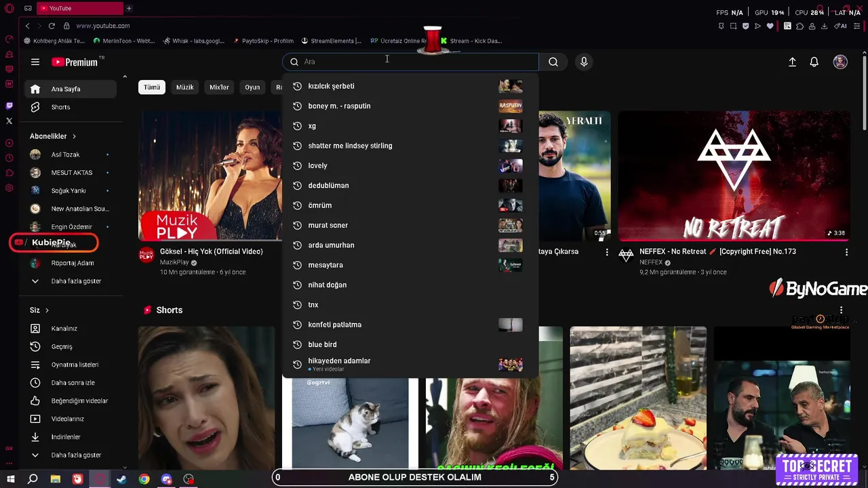Image resolution: width=868 pixels, height=488 pixels.
Task: Open the NEFFEX No Retreat video thumbnail
Action: (x=734, y=176)
